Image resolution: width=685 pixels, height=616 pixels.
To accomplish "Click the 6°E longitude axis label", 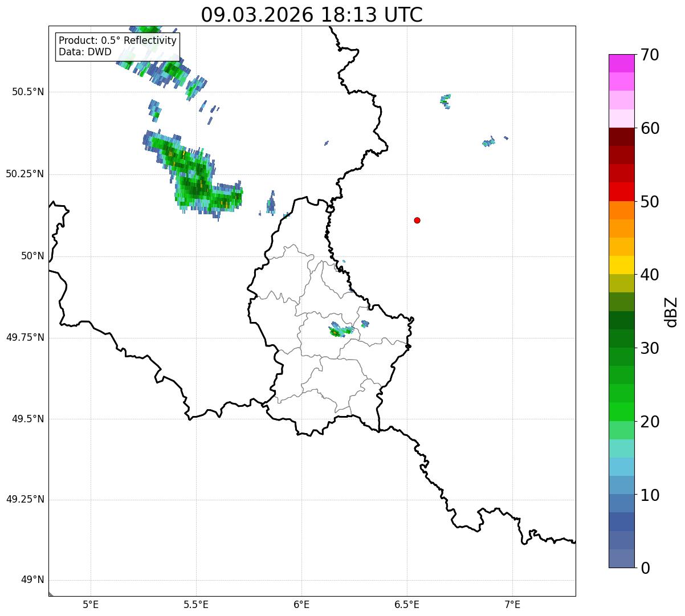I will pos(301,604).
